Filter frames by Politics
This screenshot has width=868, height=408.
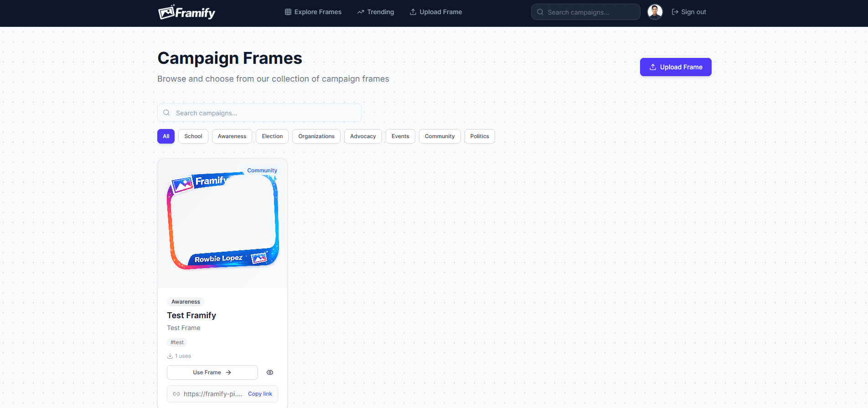tap(480, 136)
